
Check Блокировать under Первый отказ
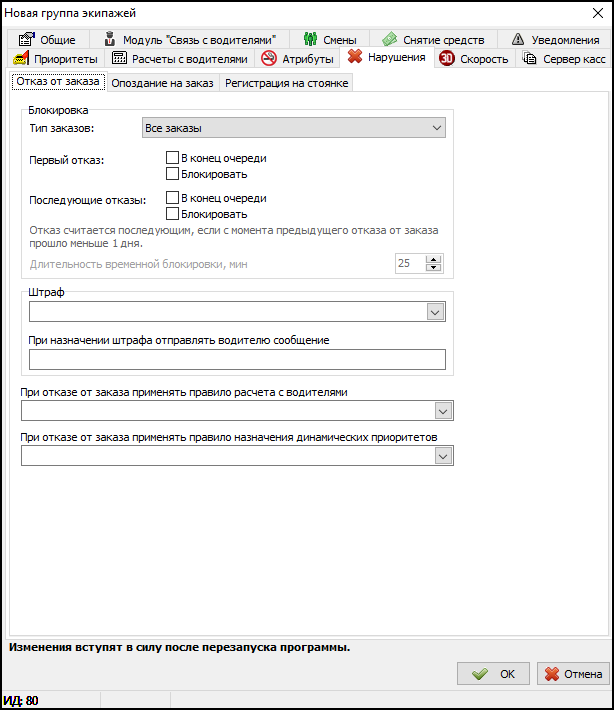coord(173,174)
